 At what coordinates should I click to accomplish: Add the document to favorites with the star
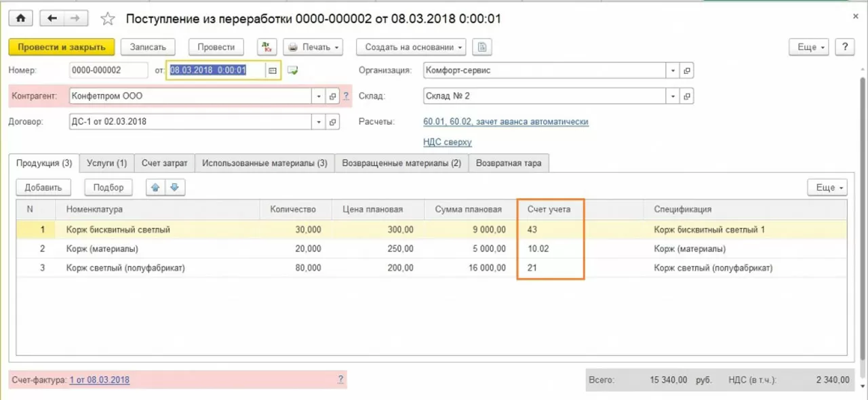coord(108,18)
